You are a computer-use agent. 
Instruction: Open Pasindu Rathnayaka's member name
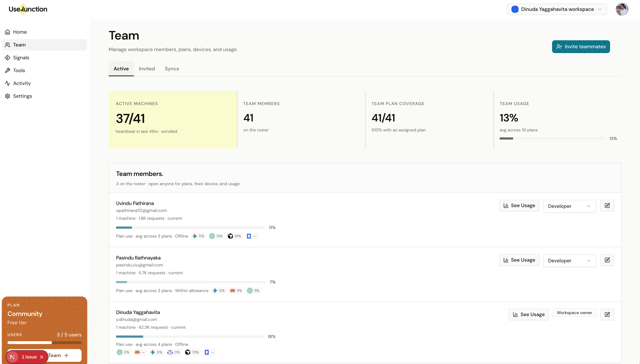click(x=138, y=258)
